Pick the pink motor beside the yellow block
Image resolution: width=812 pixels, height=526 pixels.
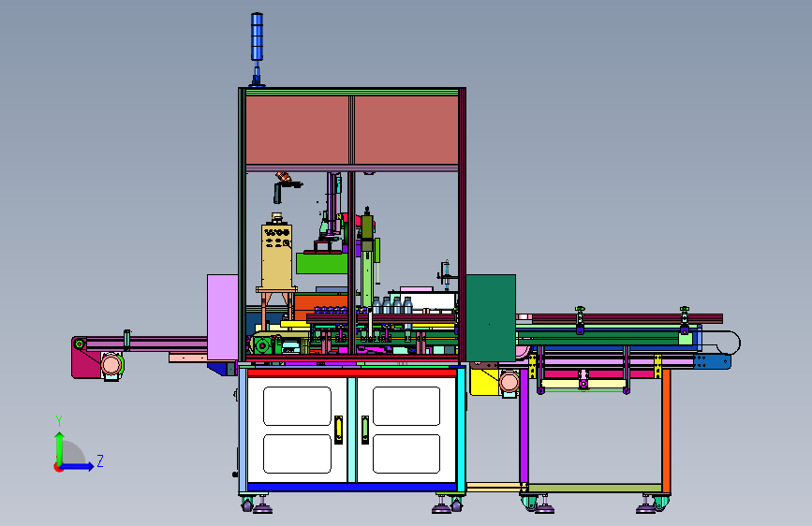point(509,383)
